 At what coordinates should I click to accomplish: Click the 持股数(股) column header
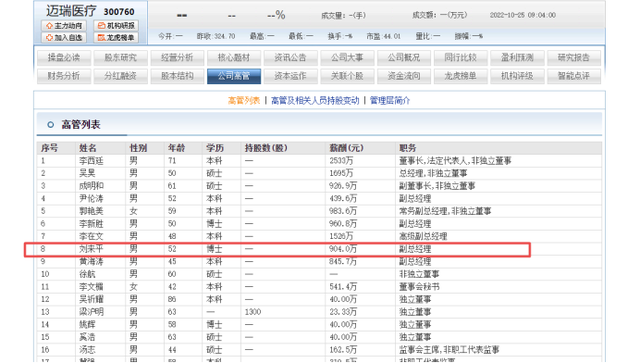click(266, 148)
